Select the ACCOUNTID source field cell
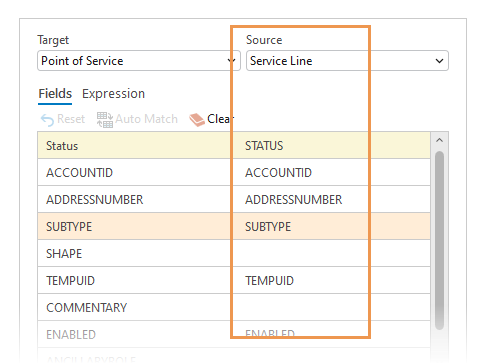The height and width of the screenshot is (364, 484). pyautogui.click(x=331, y=172)
